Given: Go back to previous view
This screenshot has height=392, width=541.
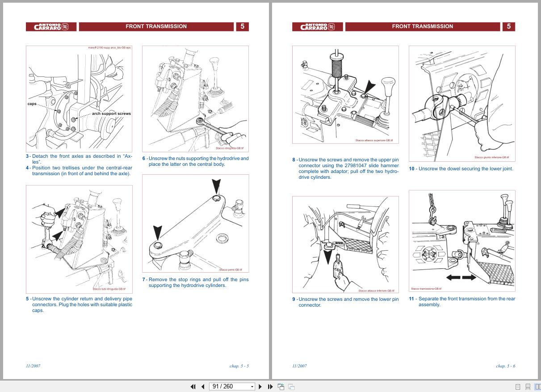Looking at the screenshot, I should [x=281, y=387].
